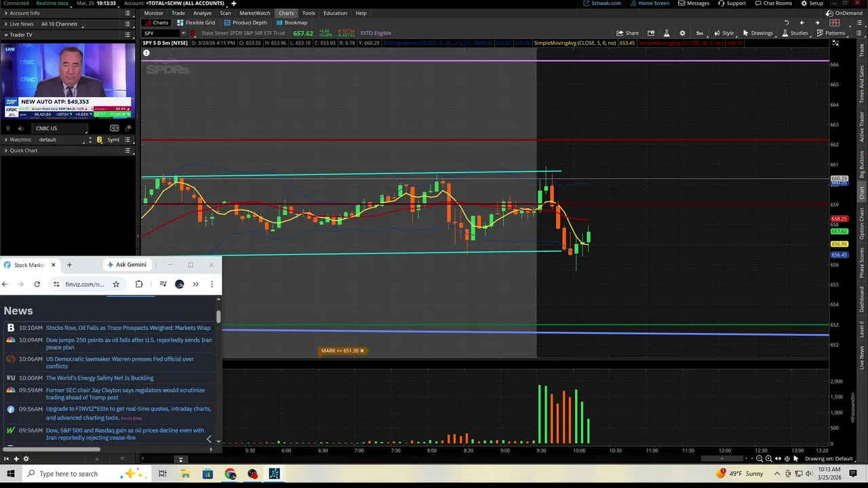
Task: Dismiss the MARK <= 651.30 alert tag
Action: [x=362, y=351]
